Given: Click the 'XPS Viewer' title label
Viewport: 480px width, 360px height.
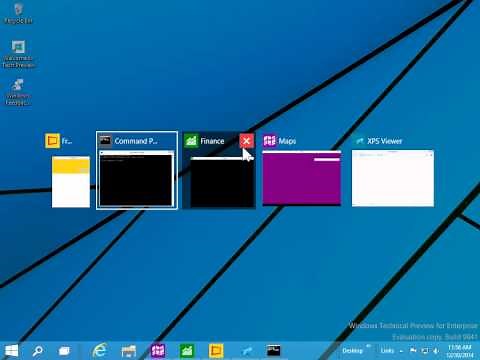Looking at the screenshot, I should pyautogui.click(x=385, y=141).
